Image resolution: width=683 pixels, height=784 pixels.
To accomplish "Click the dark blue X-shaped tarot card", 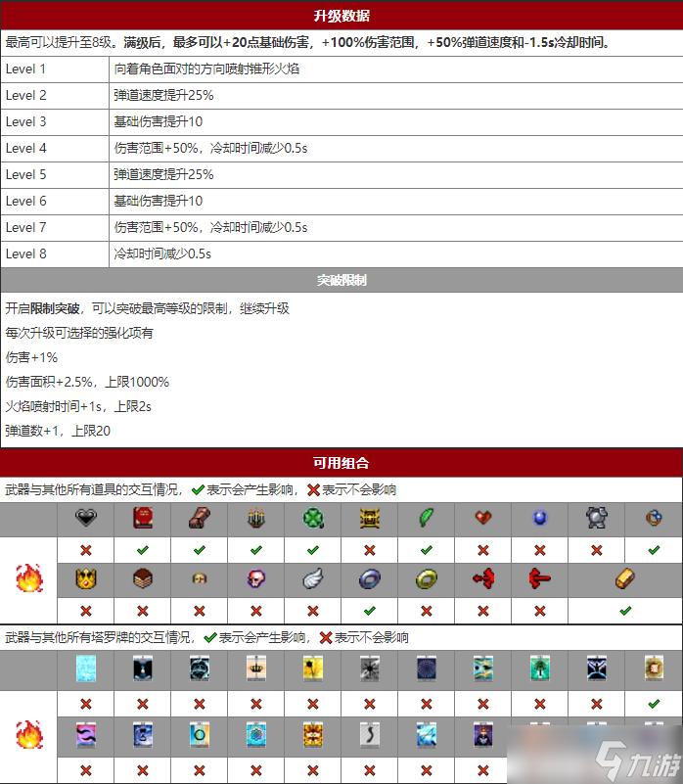I will (x=597, y=669).
